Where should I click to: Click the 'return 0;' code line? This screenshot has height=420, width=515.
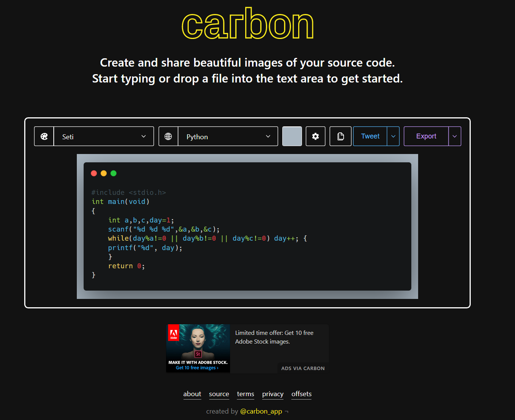pyautogui.click(x=126, y=266)
